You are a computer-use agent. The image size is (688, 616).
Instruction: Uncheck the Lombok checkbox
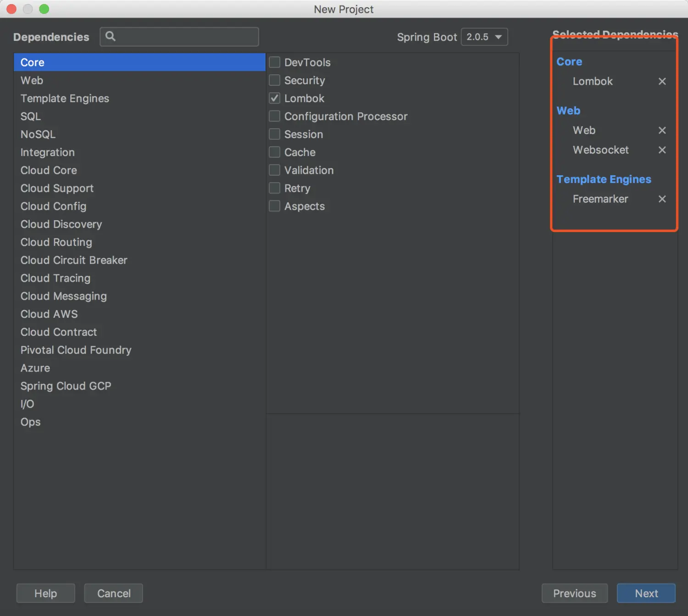click(x=274, y=98)
